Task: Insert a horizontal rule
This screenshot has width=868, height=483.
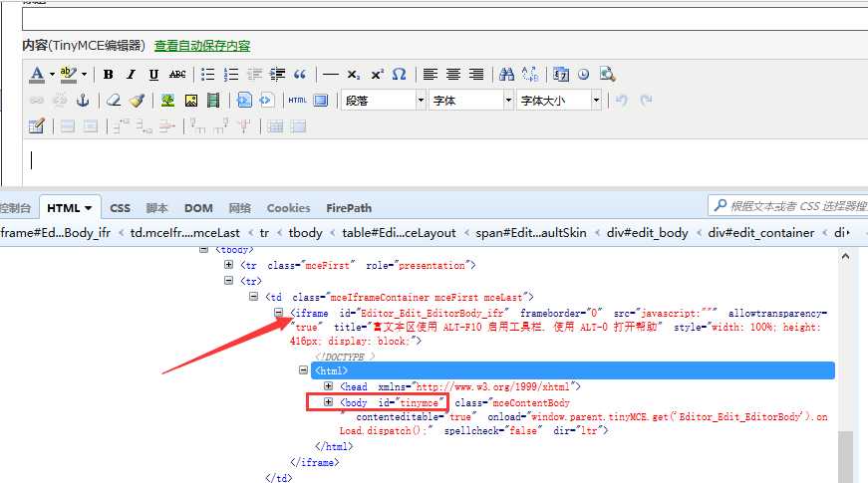Action: point(331,75)
